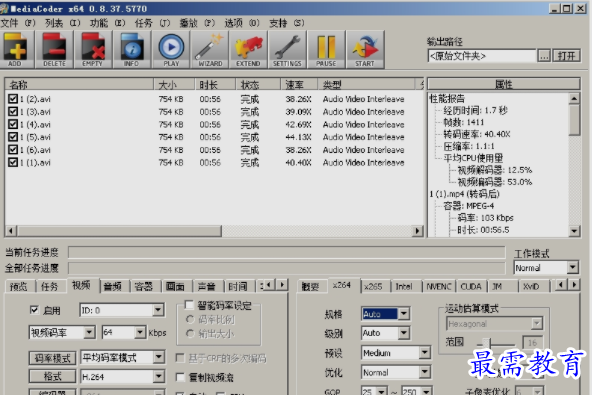This screenshot has height=395, width=592.
Task: Uncheck the 1 (1).avi checkbox
Action: (13, 162)
